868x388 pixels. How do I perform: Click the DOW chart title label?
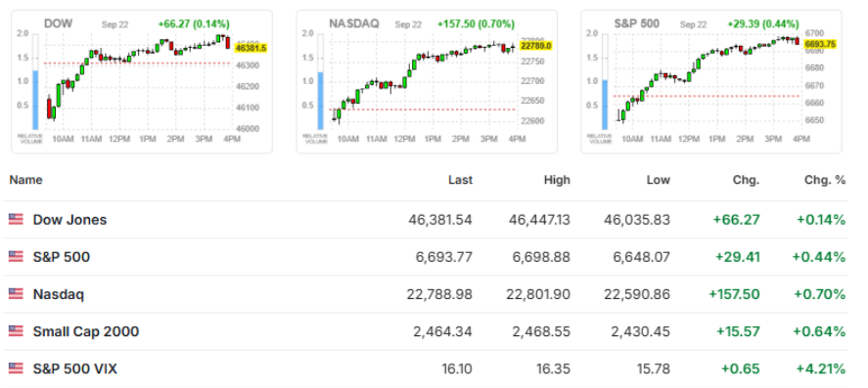click(58, 23)
